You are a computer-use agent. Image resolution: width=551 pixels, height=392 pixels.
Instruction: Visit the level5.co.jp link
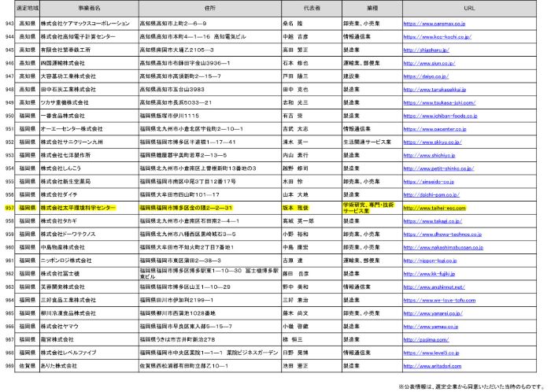(431, 353)
